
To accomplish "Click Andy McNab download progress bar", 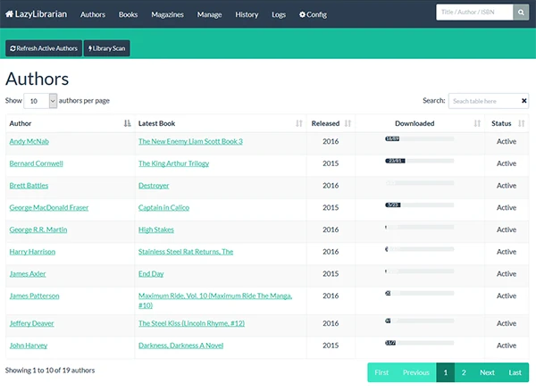I will tap(419, 139).
